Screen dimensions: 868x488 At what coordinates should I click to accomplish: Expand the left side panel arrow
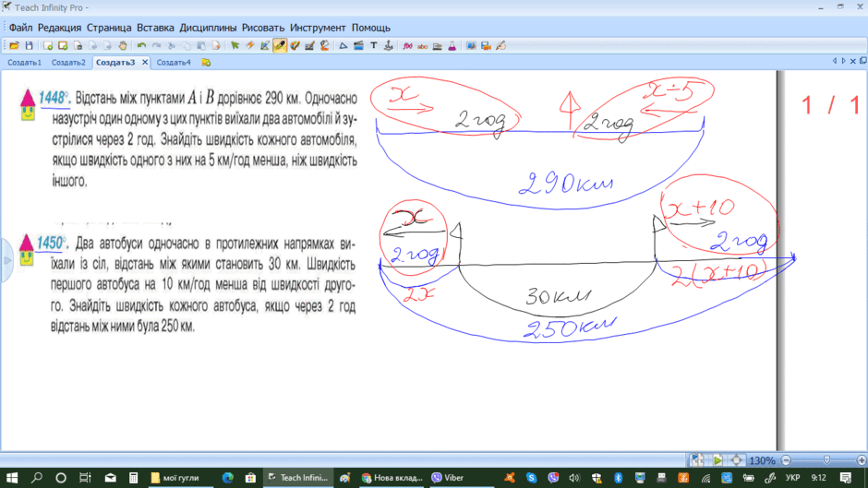tap(7, 260)
